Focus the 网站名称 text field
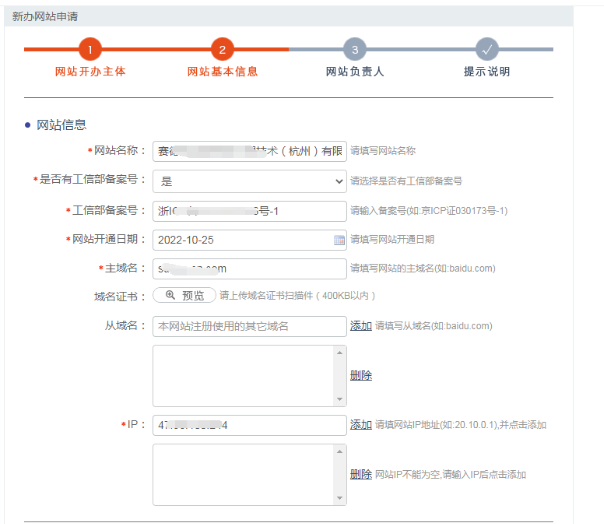 249,151
